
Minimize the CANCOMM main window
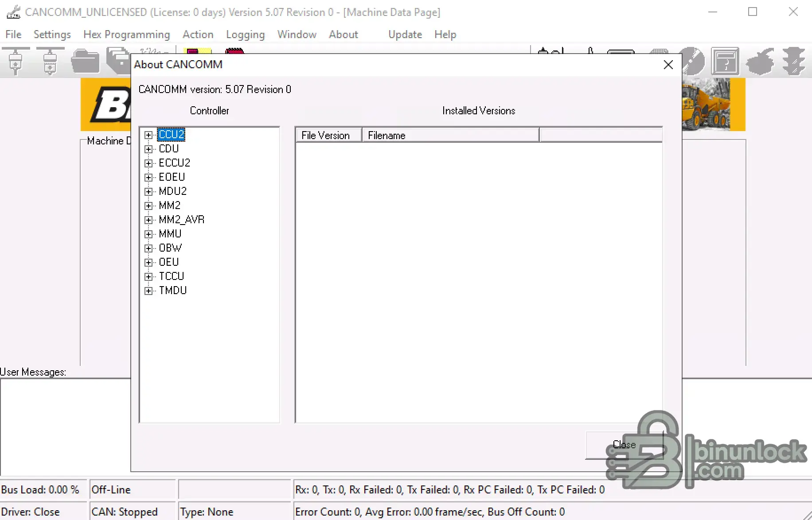pos(713,12)
